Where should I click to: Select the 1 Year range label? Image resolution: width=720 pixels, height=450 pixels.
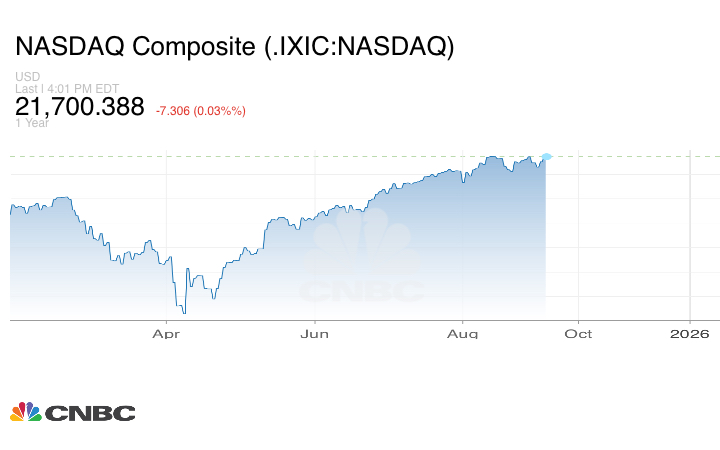click(x=31, y=124)
